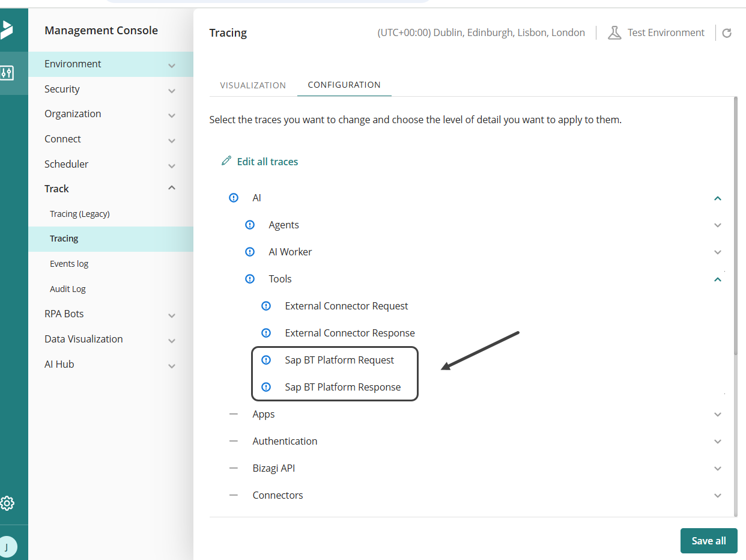Viewport: 746px width, 560px height.
Task: Click the Test Environment flask icon
Action: click(614, 33)
